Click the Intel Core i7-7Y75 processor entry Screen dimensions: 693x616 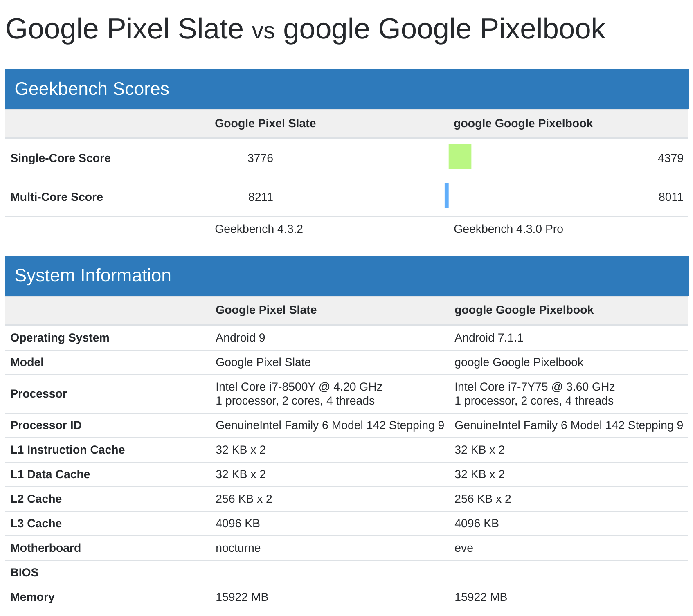click(534, 387)
